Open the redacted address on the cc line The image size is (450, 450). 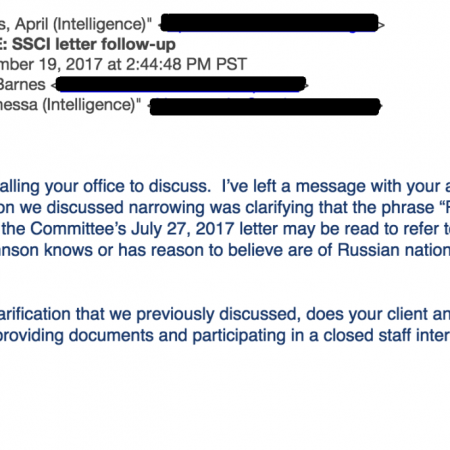click(x=265, y=107)
